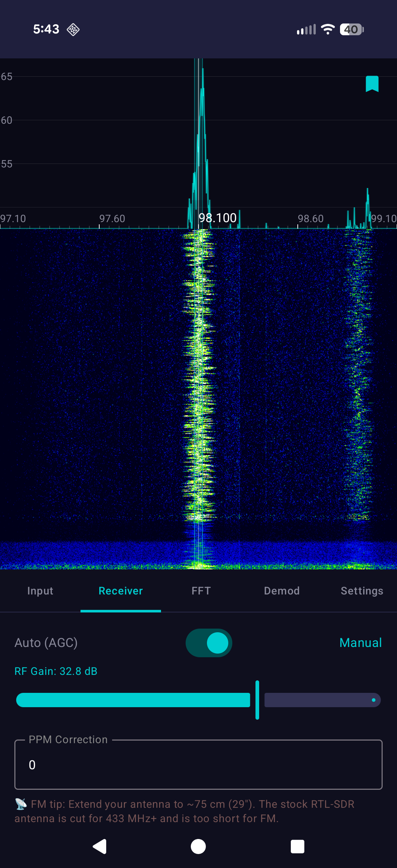Tap the RF Gain: 32.8 dB label
The image size is (397, 868).
point(56,671)
